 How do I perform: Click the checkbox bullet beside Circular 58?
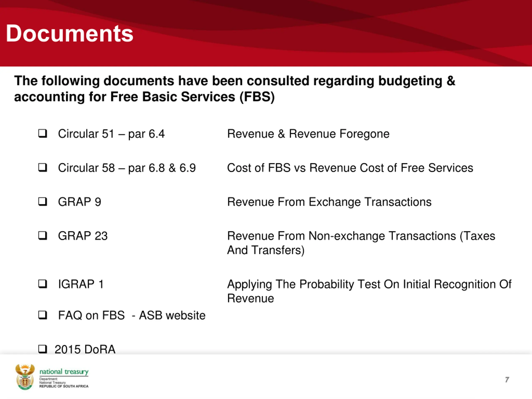43,167
